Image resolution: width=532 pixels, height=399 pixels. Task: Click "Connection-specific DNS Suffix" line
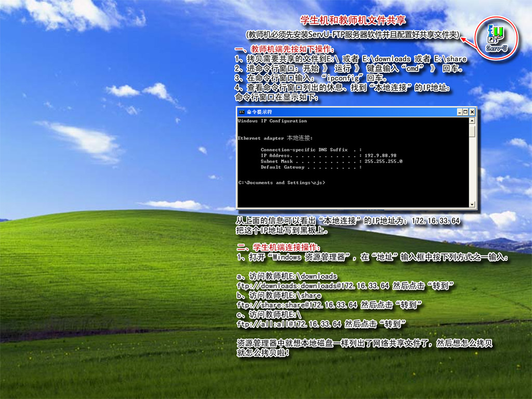311,150
